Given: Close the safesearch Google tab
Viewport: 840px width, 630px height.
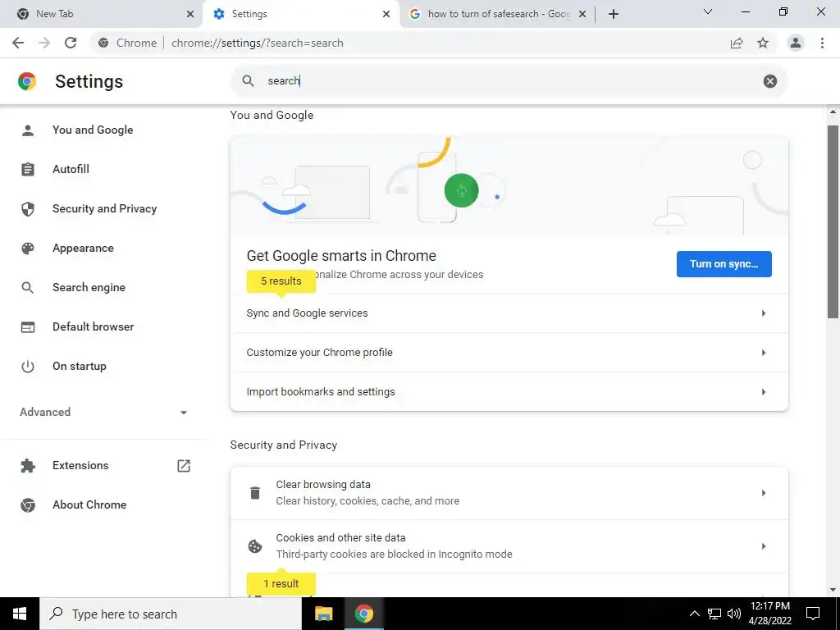Looking at the screenshot, I should pos(582,14).
